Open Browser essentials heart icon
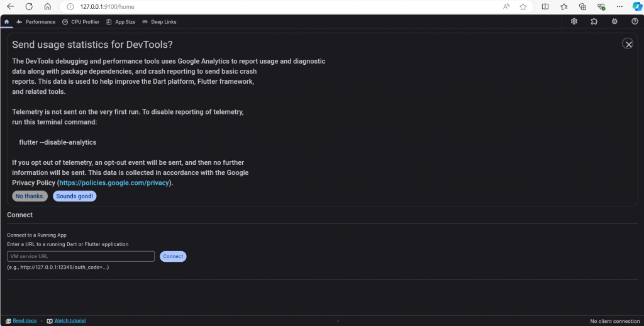 (x=601, y=6)
